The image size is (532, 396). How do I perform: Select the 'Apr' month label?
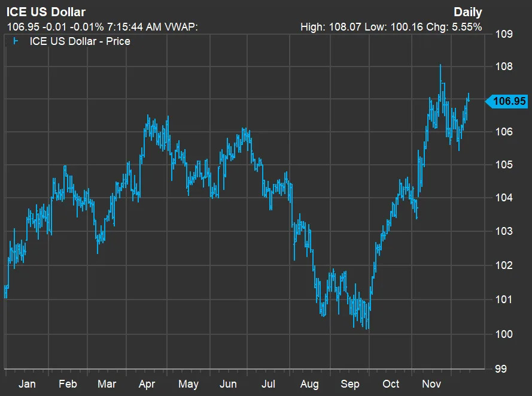[147, 385]
